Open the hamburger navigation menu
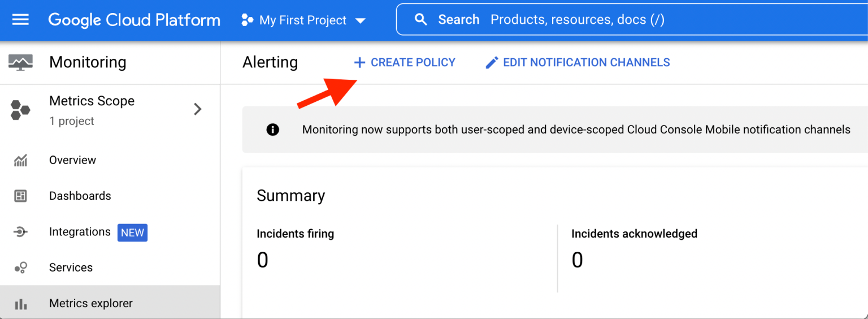The image size is (868, 319). click(x=20, y=20)
